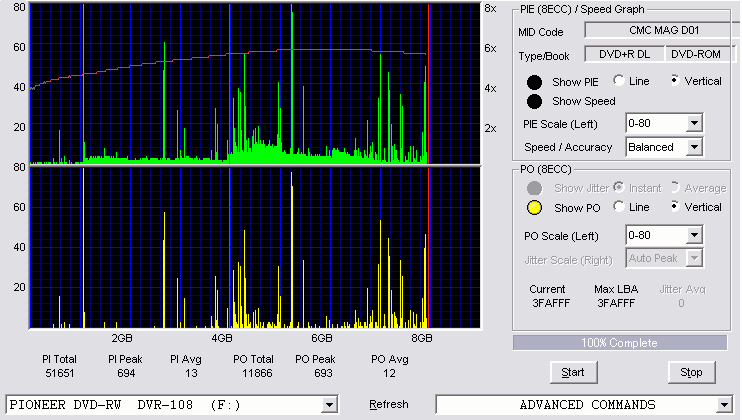Toggle the grayed Show Jitter indicator
Screen dimensions: 742x420
534,188
